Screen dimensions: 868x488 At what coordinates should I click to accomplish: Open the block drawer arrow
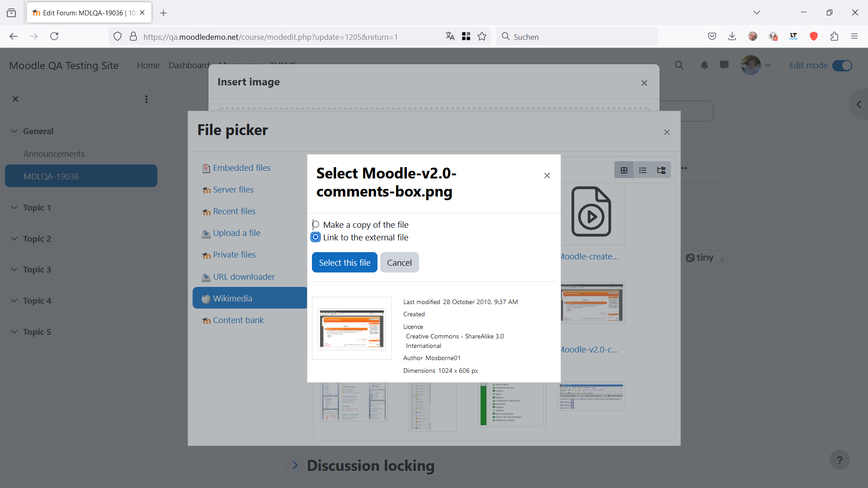pos(859,104)
